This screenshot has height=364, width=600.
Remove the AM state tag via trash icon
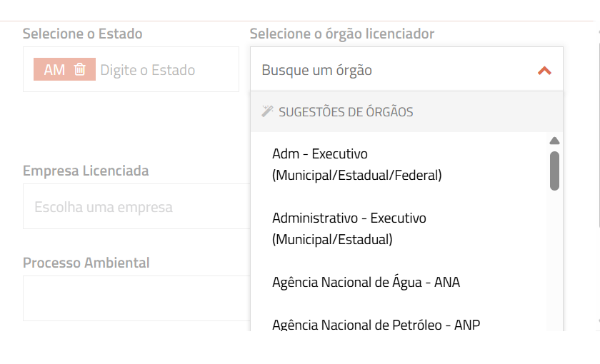(x=81, y=69)
